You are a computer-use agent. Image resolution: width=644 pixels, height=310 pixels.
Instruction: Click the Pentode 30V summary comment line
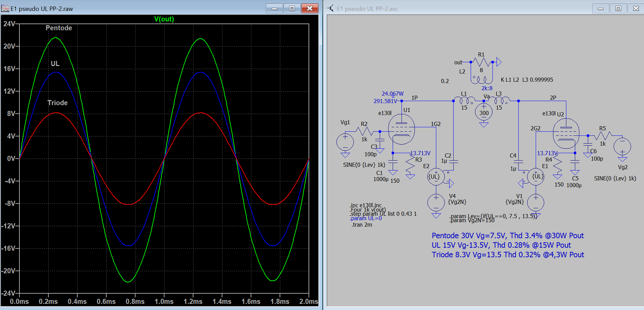[x=508, y=235]
